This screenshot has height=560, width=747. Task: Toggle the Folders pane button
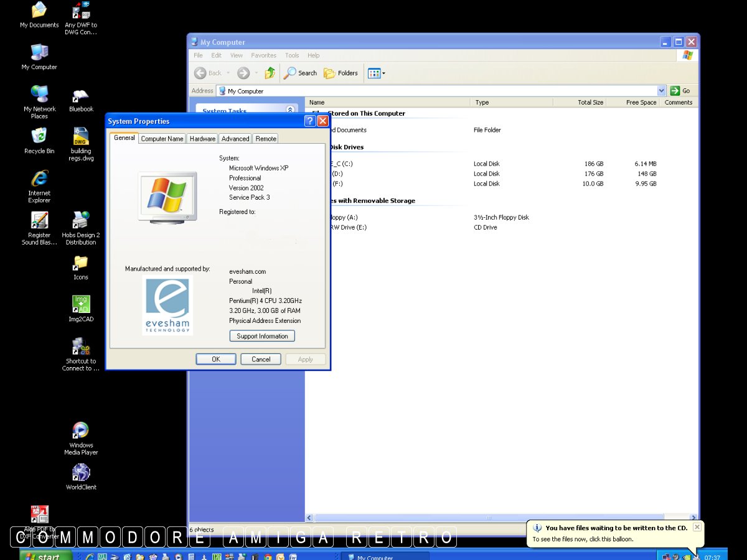341,73
